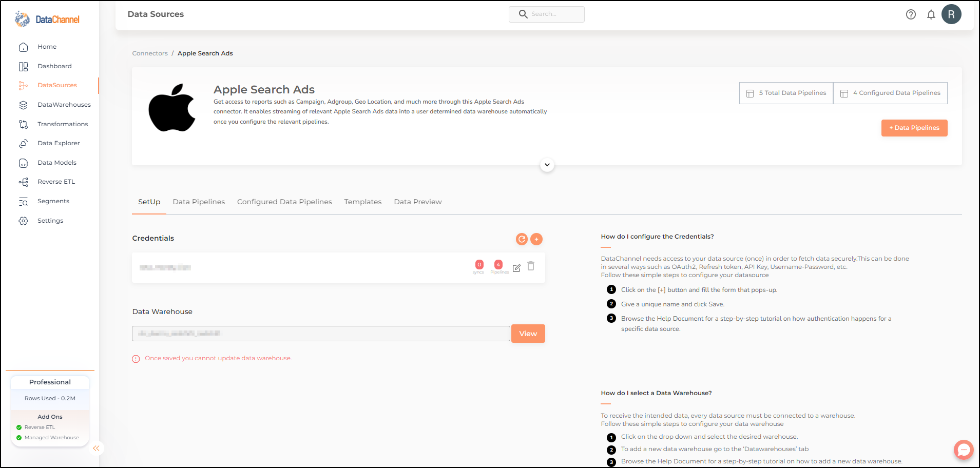980x468 pixels.
Task: Switch to the Data Pipelines tab
Action: click(x=199, y=202)
